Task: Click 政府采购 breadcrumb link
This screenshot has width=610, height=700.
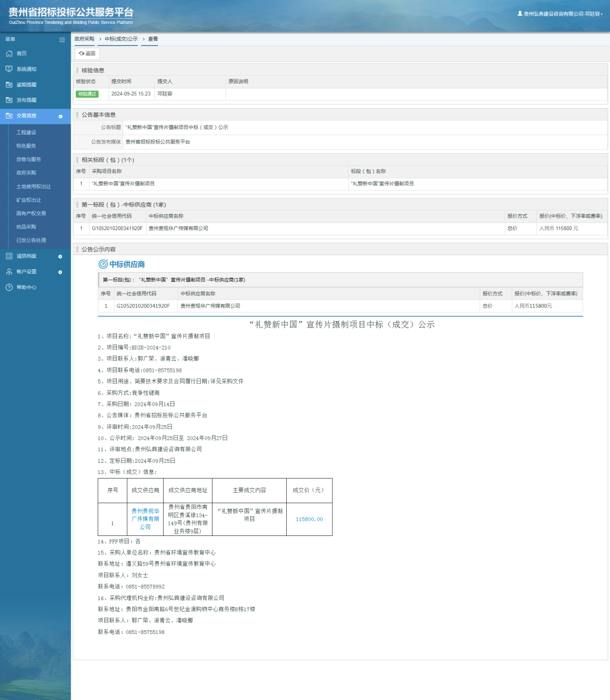Action: point(84,39)
